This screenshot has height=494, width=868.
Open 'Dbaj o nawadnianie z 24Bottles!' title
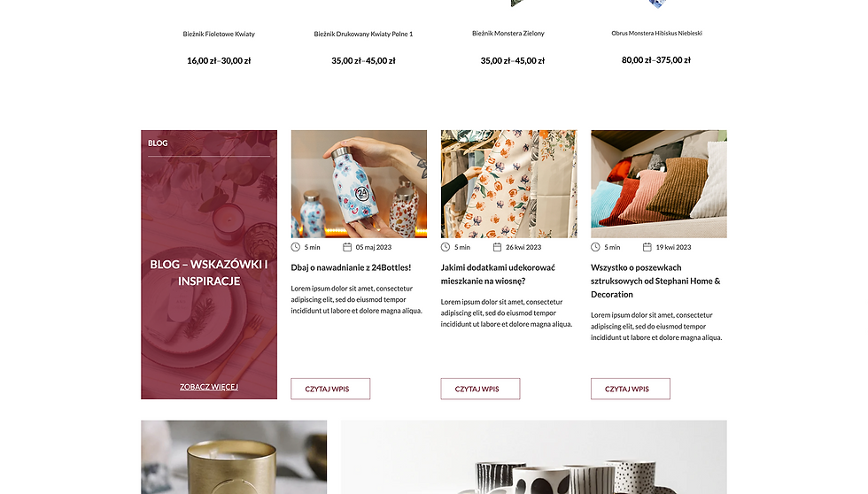[351, 267]
